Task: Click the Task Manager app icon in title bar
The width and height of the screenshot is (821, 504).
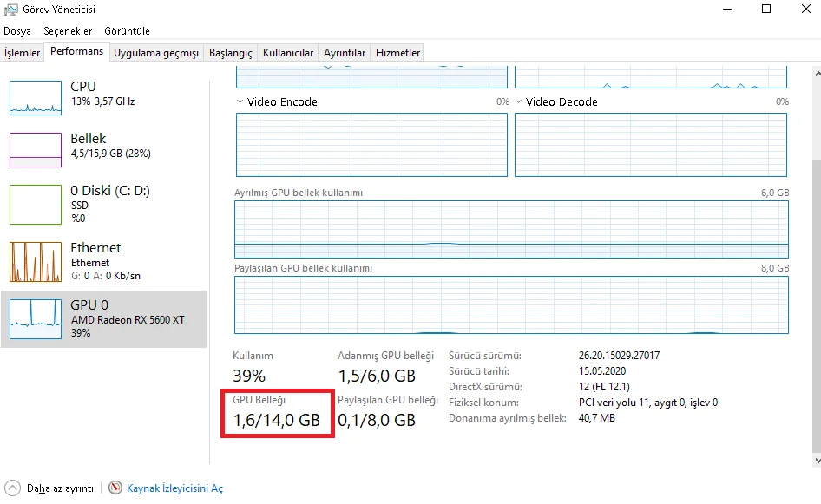Action: pos(10,10)
